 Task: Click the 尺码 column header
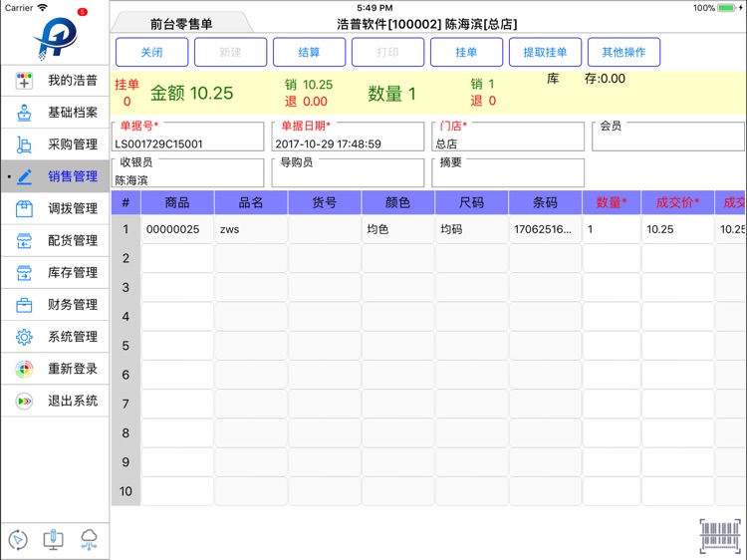(472, 202)
